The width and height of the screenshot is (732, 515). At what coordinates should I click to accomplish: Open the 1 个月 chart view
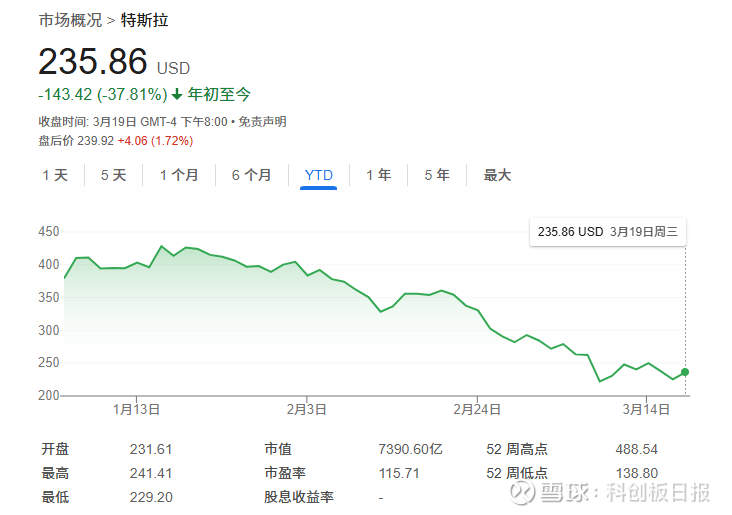pos(179,175)
